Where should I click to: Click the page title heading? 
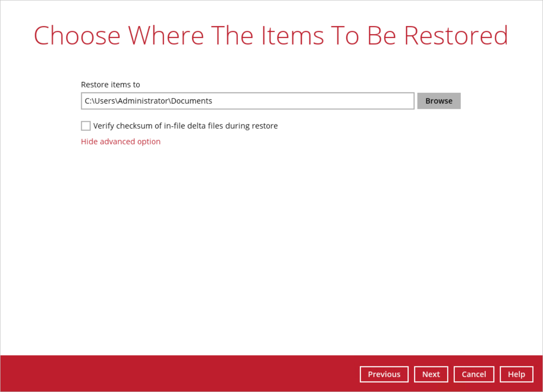click(x=271, y=36)
